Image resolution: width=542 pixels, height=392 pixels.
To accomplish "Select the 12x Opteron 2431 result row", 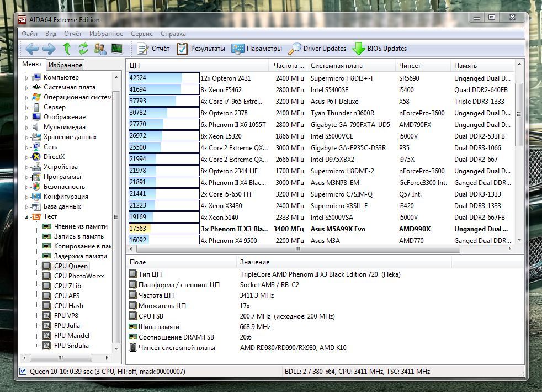I will pos(321,78).
